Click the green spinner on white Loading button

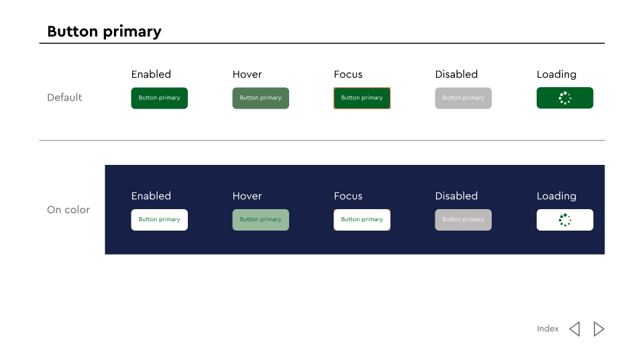[565, 220]
